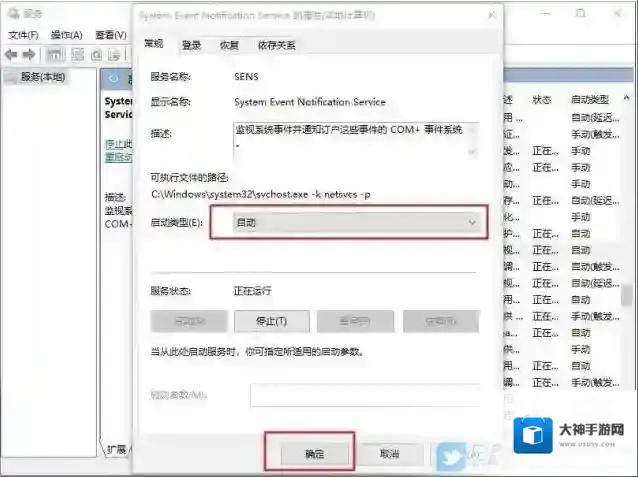Click the 重启动此服务 link in Services window
The width and height of the screenshot is (638, 477).
click(x=119, y=157)
